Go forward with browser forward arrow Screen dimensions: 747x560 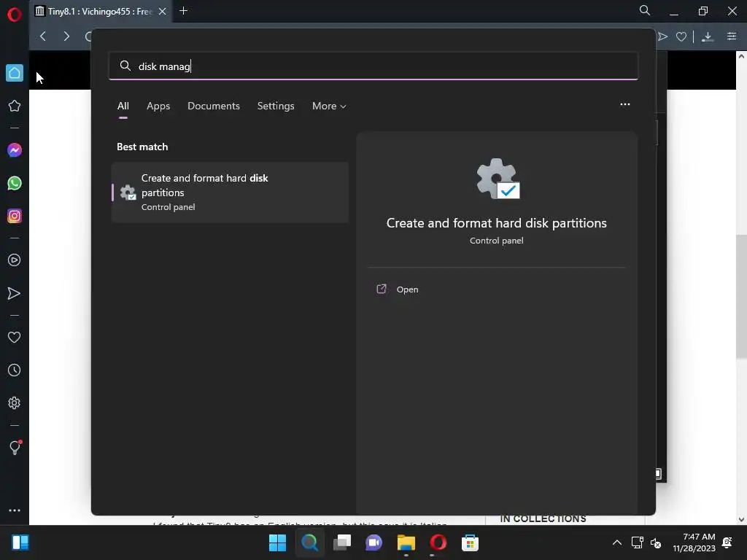[66, 36]
